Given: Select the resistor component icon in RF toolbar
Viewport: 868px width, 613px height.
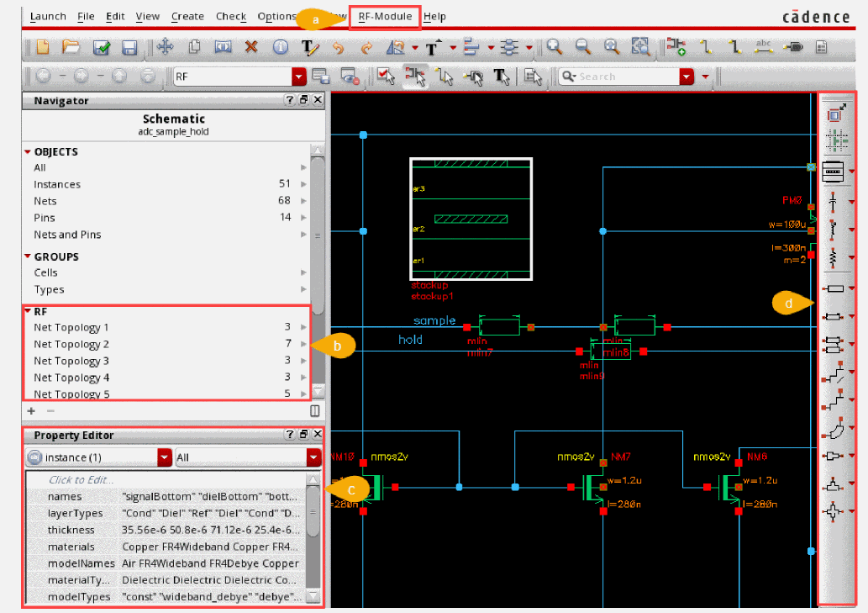Looking at the screenshot, I should coord(833,256).
